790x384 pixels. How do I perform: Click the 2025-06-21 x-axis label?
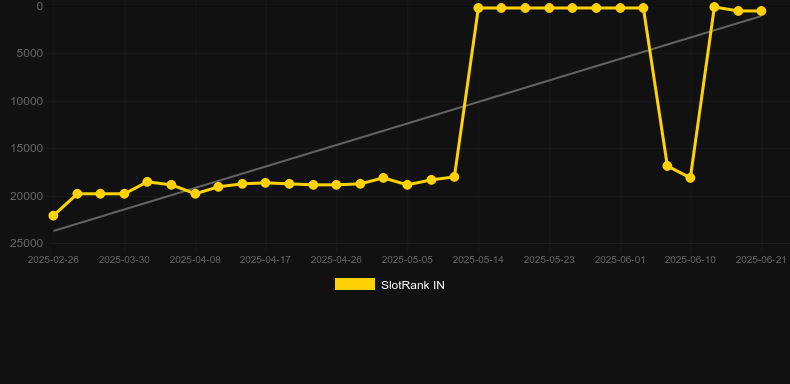(x=761, y=260)
